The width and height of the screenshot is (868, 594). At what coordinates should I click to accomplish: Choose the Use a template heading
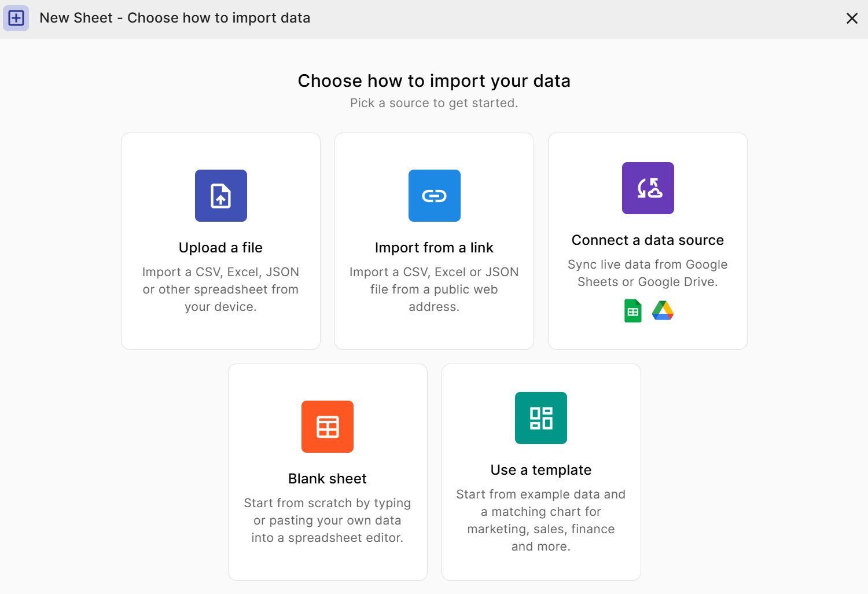(541, 470)
